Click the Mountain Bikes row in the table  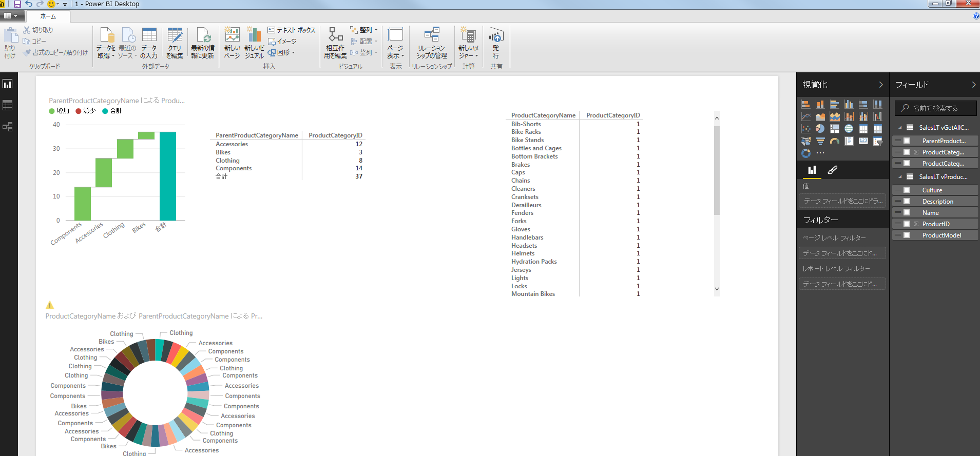point(575,294)
